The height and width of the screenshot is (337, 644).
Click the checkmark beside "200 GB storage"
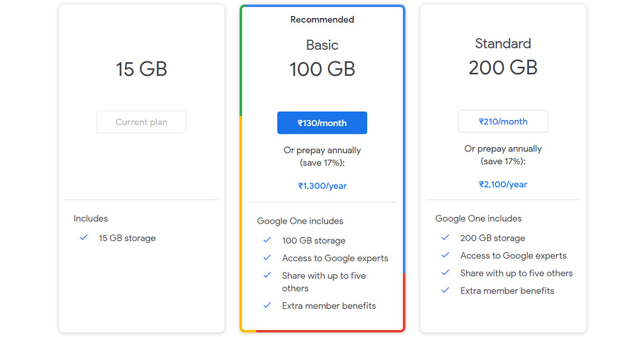(x=445, y=238)
